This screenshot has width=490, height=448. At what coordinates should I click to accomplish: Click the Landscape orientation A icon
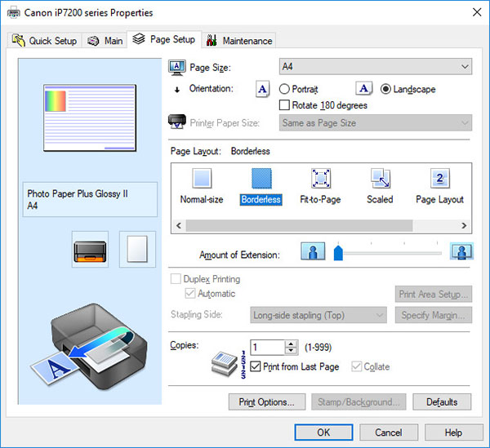point(363,88)
